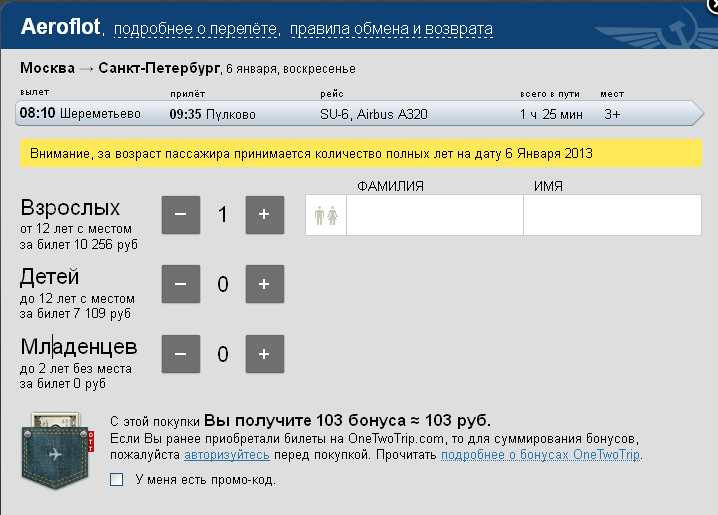
Task: Select flight row SU-6, Airbus A320
Action: click(x=359, y=114)
